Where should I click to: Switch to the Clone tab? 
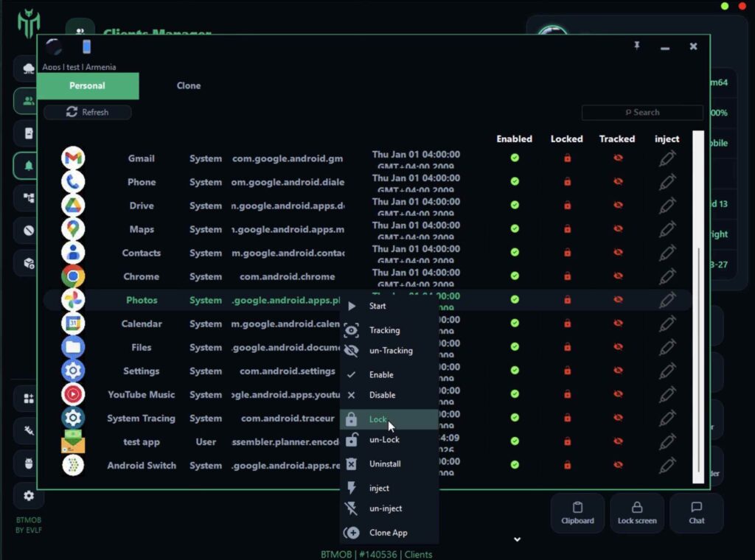pyautogui.click(x=189, y=85)
